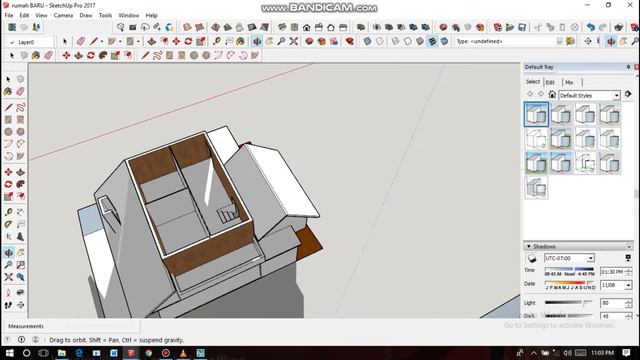
Task: Open the taskbar notification center
Action: pyautogui.click(x=627, y=353)
